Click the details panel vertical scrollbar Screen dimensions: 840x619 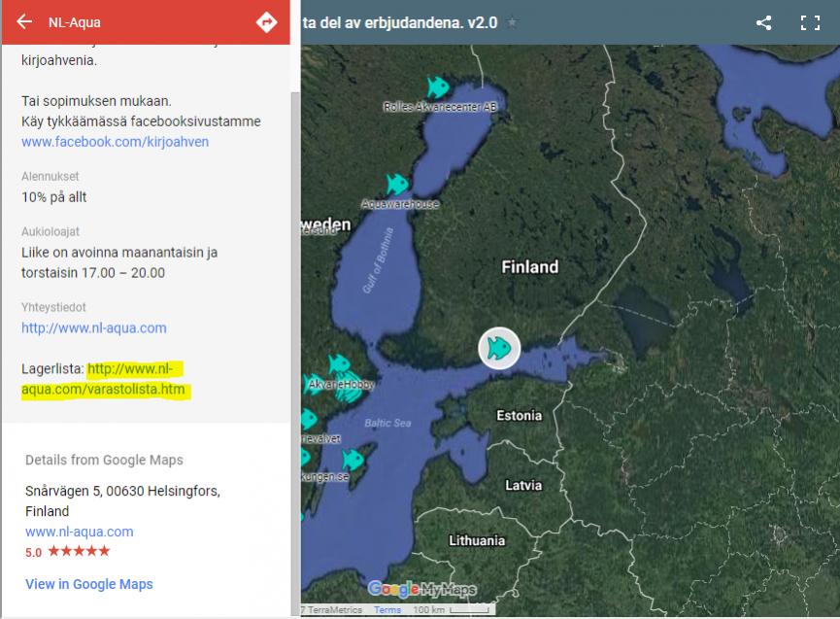pyautogui.click(x=295, y=354)
